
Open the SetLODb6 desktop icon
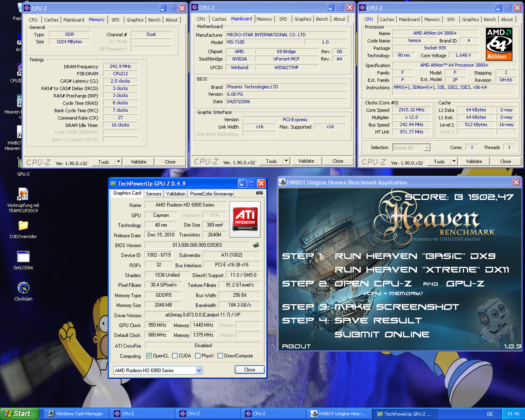point(23,257)
